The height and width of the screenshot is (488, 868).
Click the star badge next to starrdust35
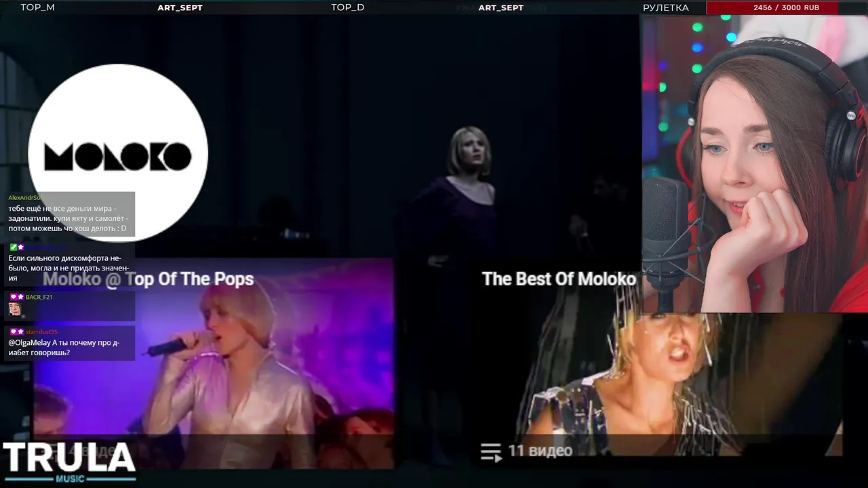(21, 332)
